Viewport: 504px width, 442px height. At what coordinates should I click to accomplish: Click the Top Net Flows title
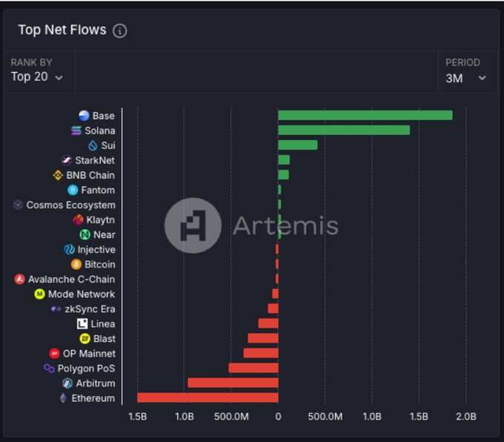(62, 30)
